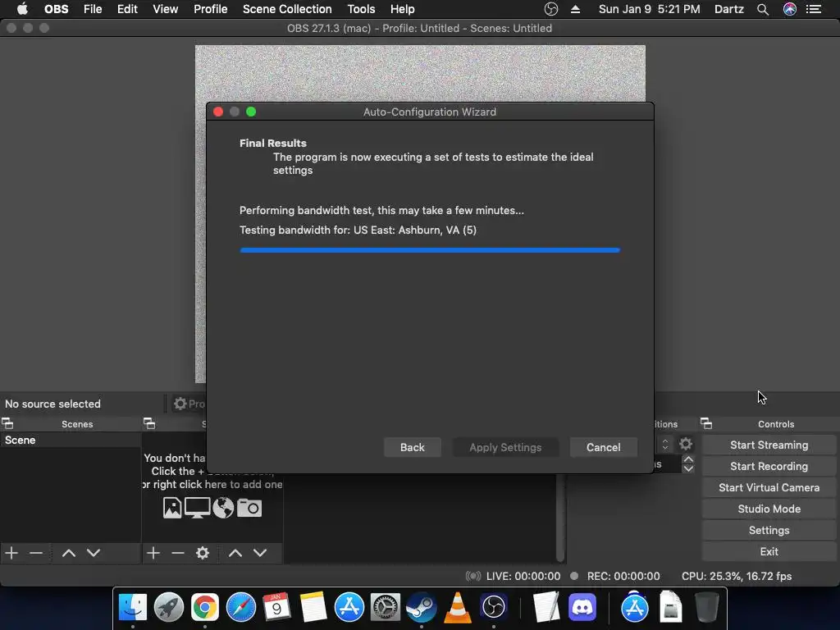The image size is (840, 630).
Task: Click Start Streaming in Controls
Action: [x=769, y=445]
